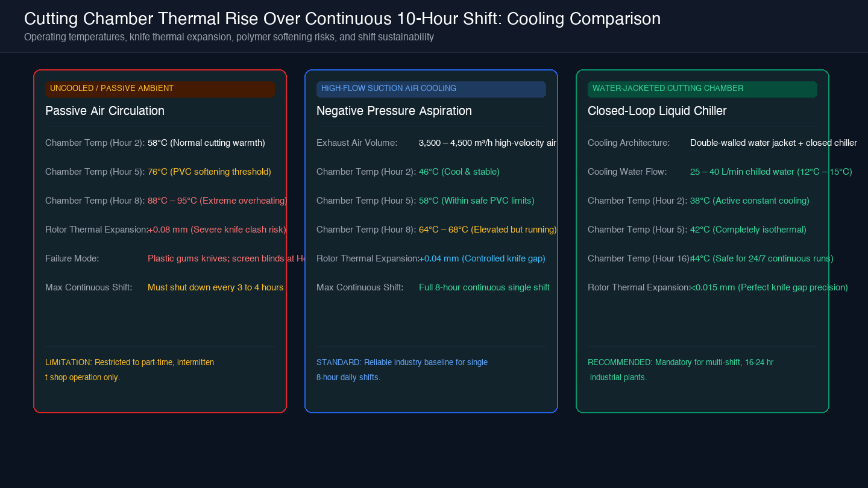
Task: Select "Chamber Temp (Hour 5):" label in Negative Pressure card
Action: click(x=366, y=201)
